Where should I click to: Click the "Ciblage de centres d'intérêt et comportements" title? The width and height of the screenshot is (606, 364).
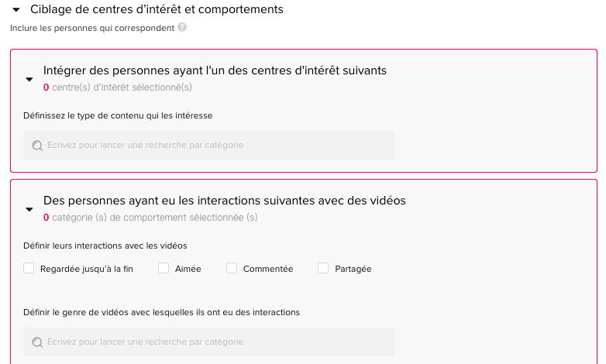(x=157, y=10)
